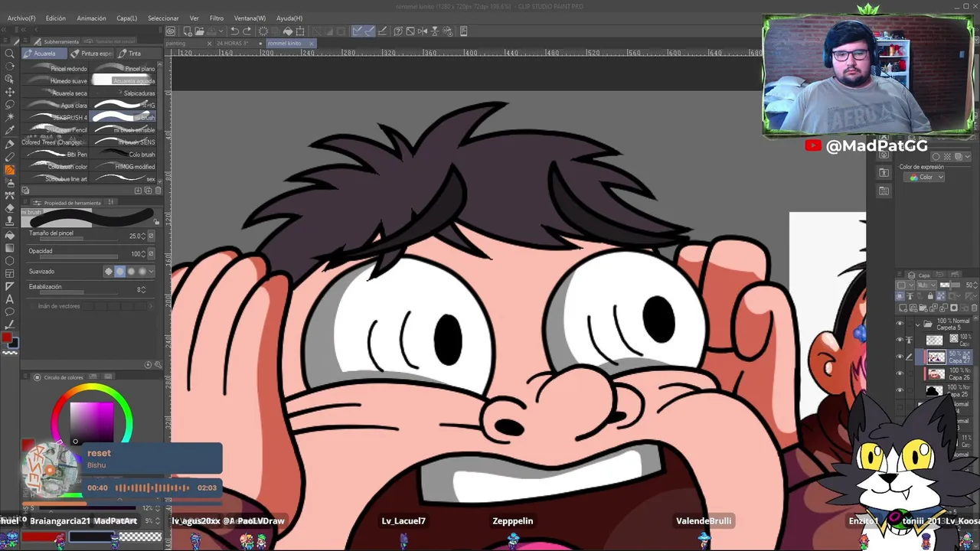Select the Text tool
Screen dimensions: 980x551
(x=10, y=299)
